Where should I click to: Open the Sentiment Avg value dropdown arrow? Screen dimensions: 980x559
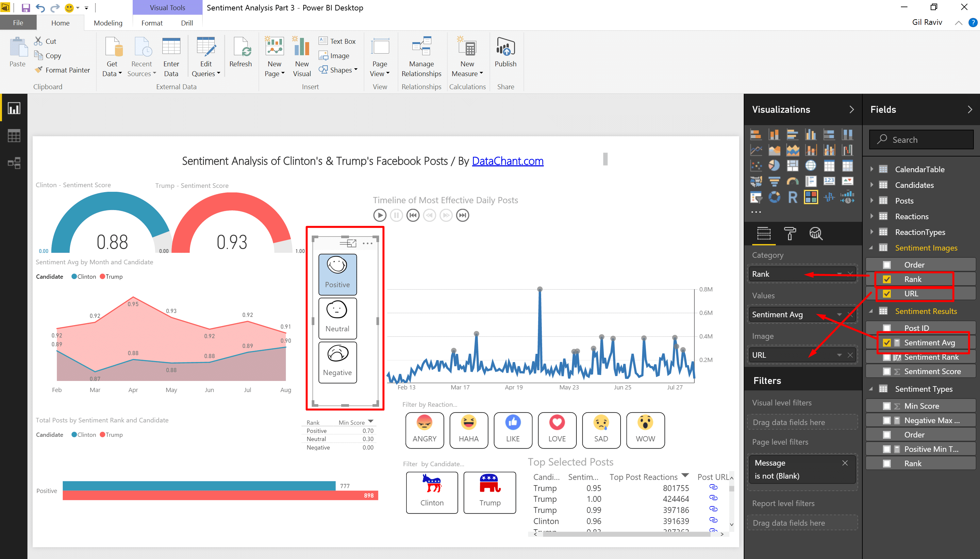point(839,314)
